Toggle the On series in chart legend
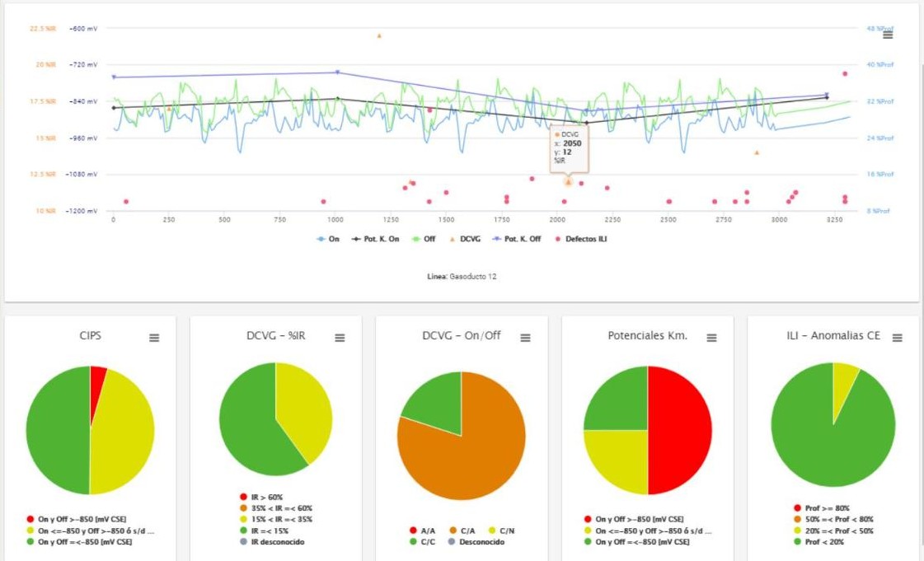This screenshot has width=924, height=561. (328, 239)
